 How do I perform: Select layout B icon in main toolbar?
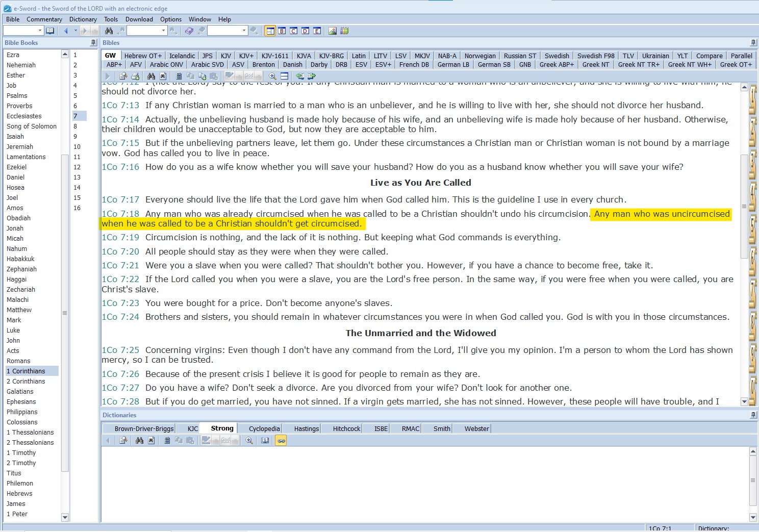coord(282,31)
